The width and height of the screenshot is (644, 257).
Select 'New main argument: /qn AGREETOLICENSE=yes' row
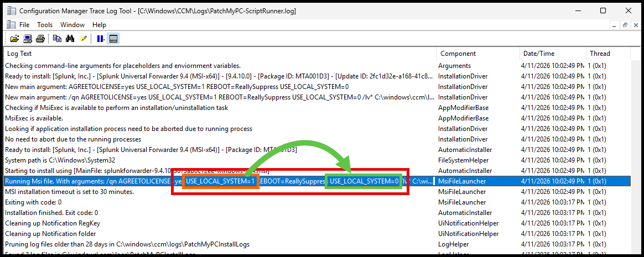click(318, 97)
